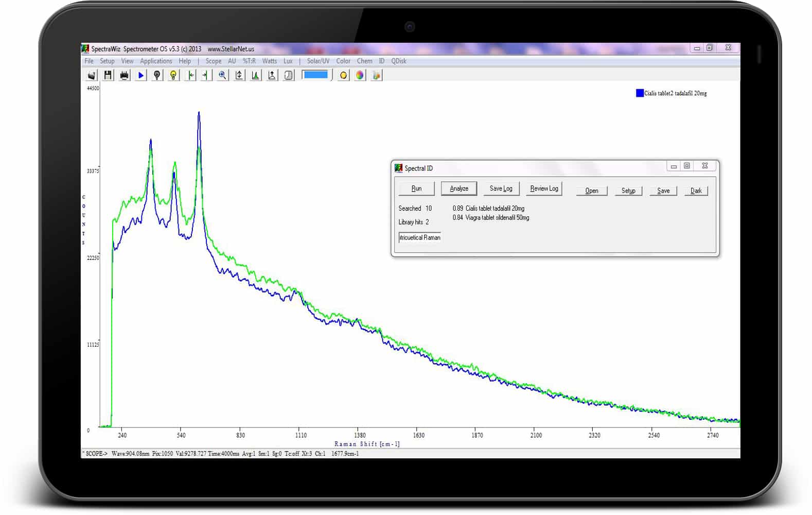Click 'Wave:904.08nm' in the status bar

click(130, 454)
